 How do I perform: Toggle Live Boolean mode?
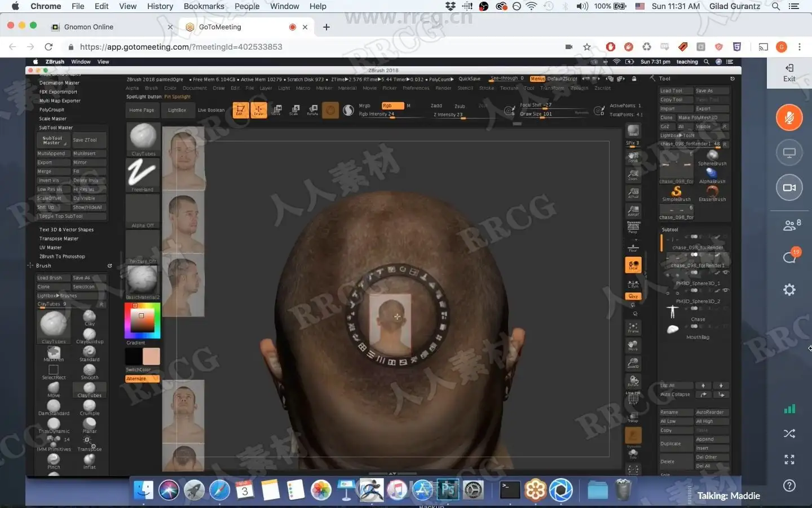211,110
